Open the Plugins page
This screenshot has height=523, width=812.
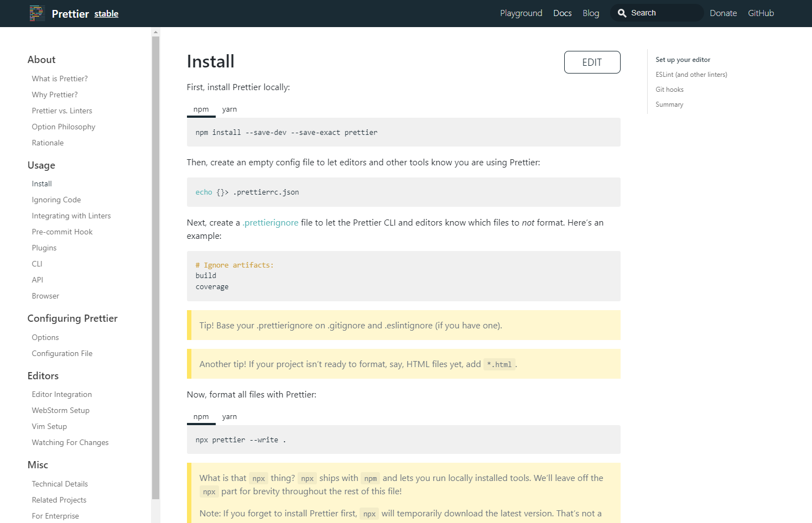pyautogui.click(x=44, y=248)
